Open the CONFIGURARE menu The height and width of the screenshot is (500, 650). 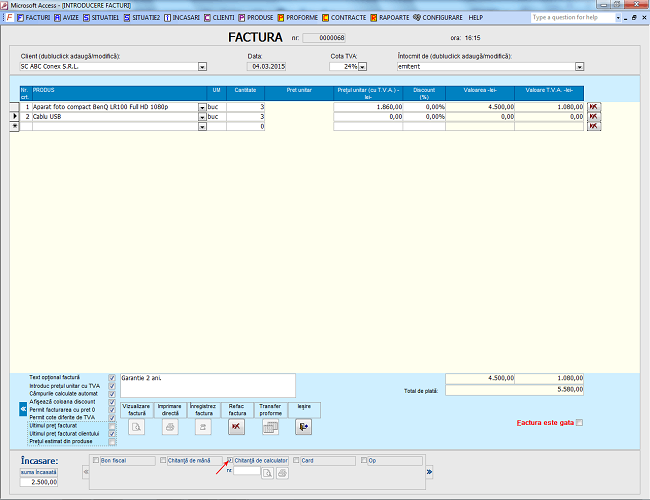point(440,17)
